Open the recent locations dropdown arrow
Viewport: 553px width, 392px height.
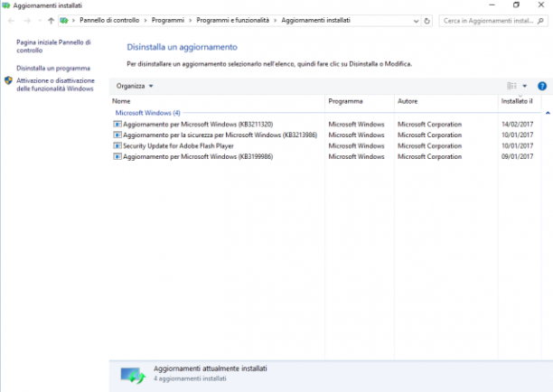point(40,21)
